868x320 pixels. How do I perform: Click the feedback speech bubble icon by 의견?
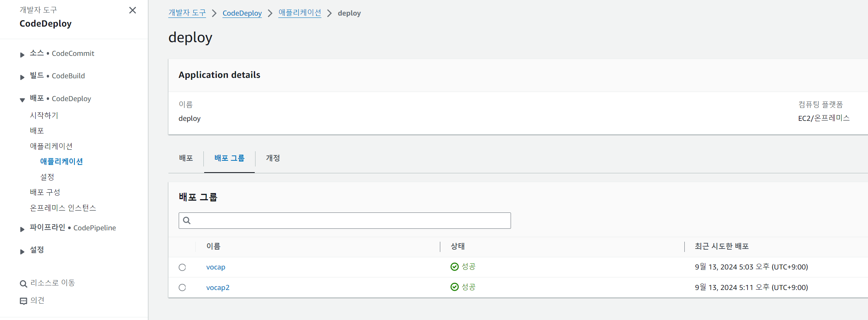coord(24,301)
